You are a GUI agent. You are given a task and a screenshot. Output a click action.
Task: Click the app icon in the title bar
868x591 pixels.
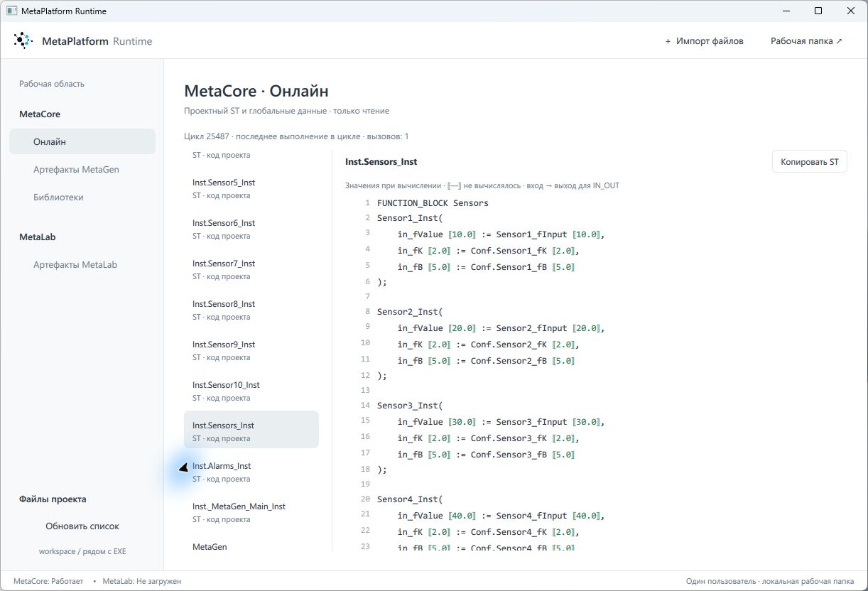[11, 11]
